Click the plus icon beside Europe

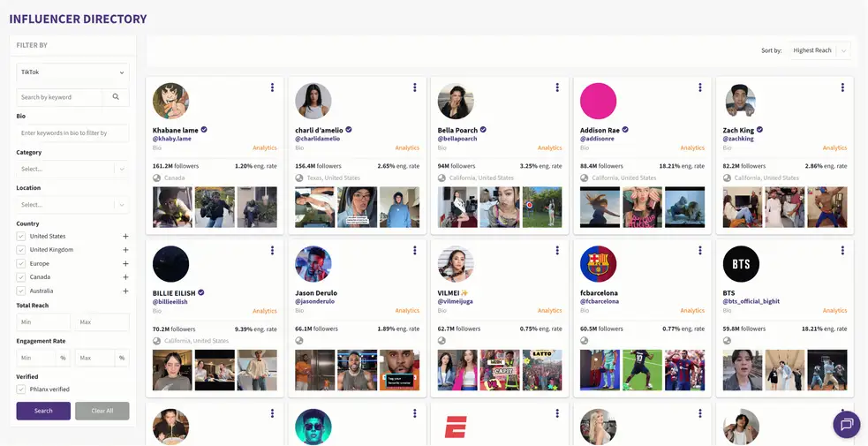[125, 264]
